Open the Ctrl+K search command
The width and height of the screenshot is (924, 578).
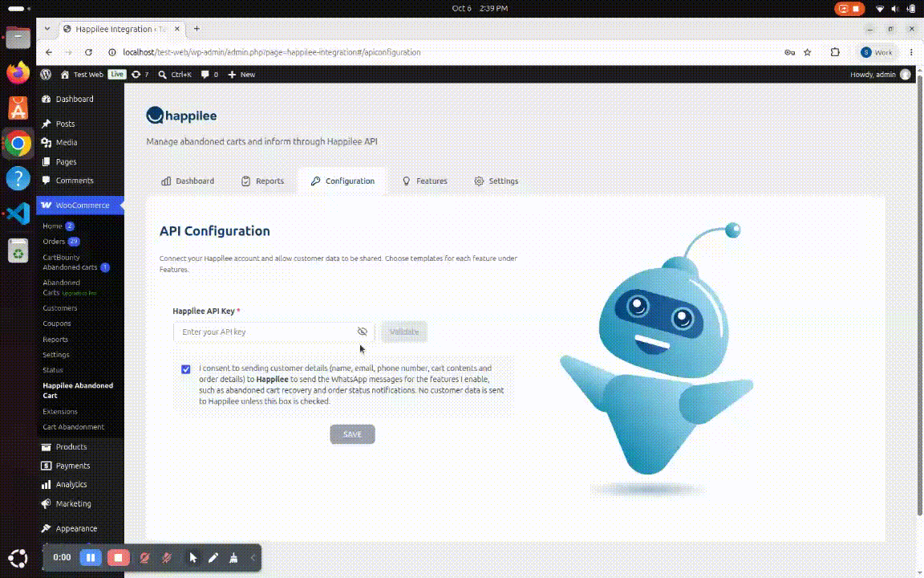coord(175,75)
